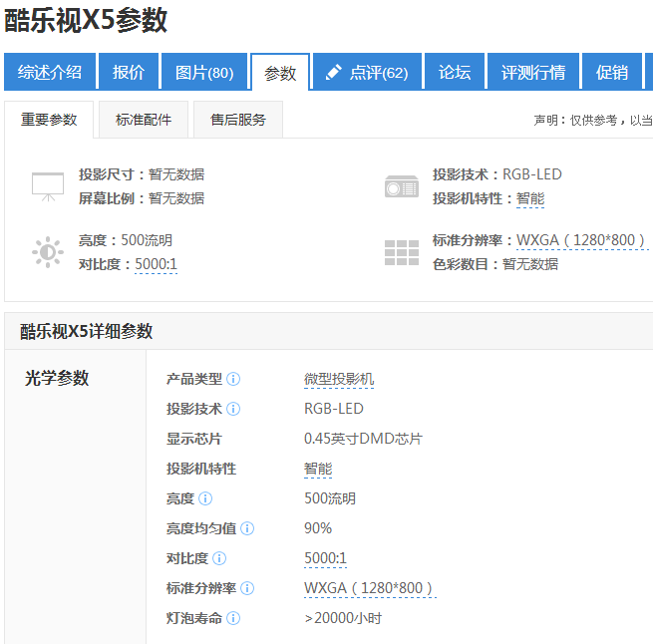Click the 酷乐视X5参数 page title
Viewport: 653px width, 644px height.
(x=86, y=20)
